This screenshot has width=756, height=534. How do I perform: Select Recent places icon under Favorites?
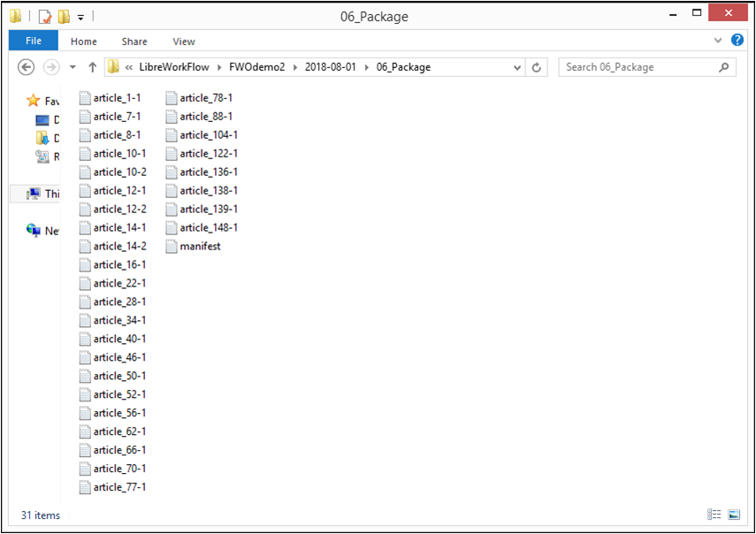(42, 156)
